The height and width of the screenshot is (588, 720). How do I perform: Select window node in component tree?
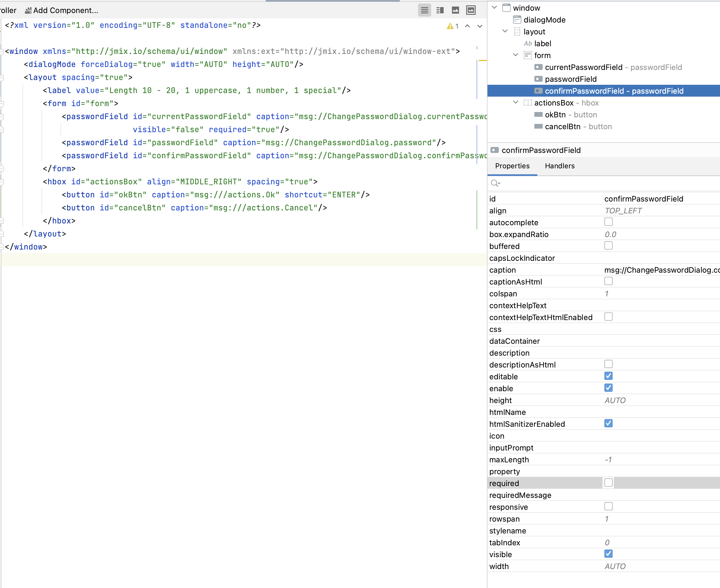click(x=526, y=8)
